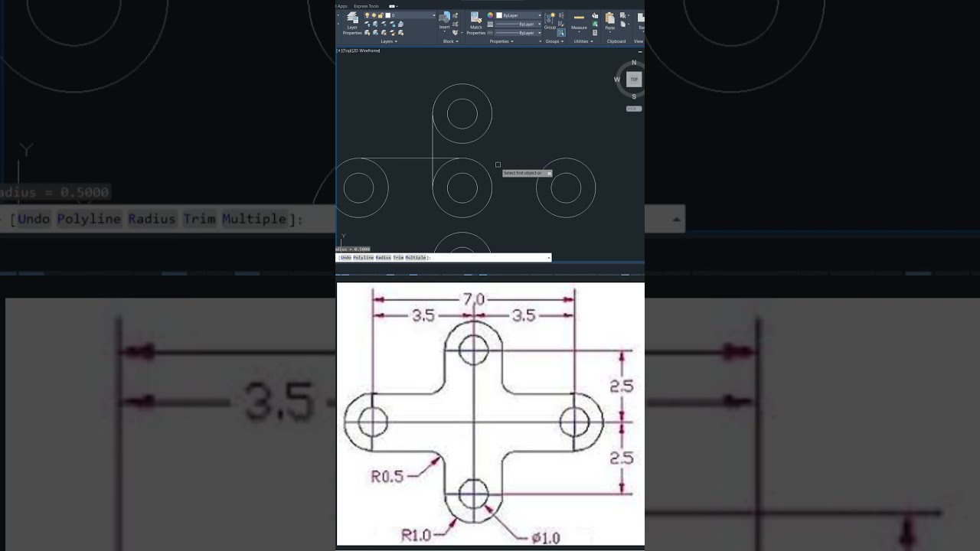Click the W compass direction on ViewCube
The width and height of the screenshot is (980, 551).
tap(617, 80)
